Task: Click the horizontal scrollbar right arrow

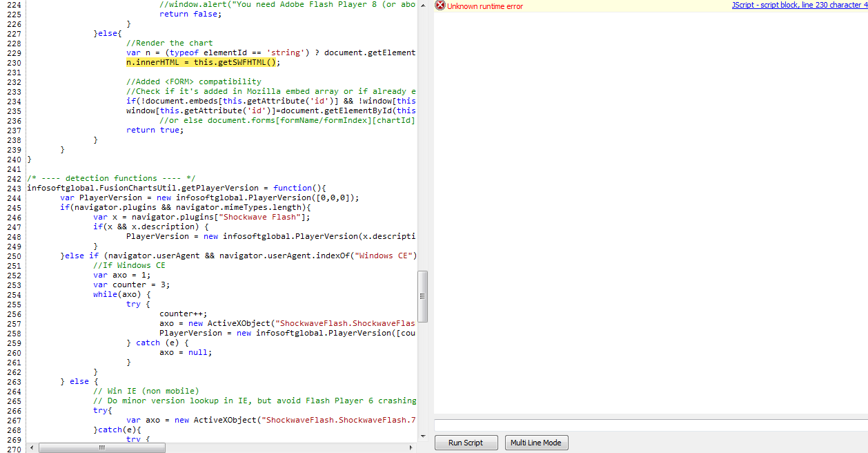Action: point(411,447)
